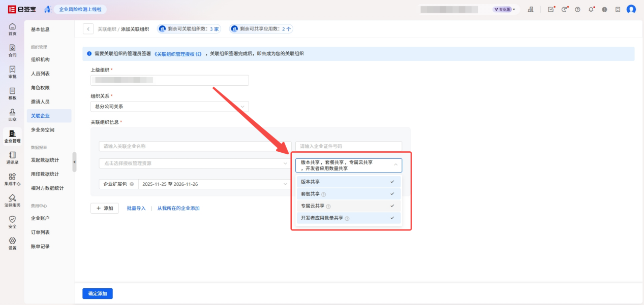This screenshot has width=644, height=305.
Task: Open 角色权限 menu item
Action: point(40,87)
